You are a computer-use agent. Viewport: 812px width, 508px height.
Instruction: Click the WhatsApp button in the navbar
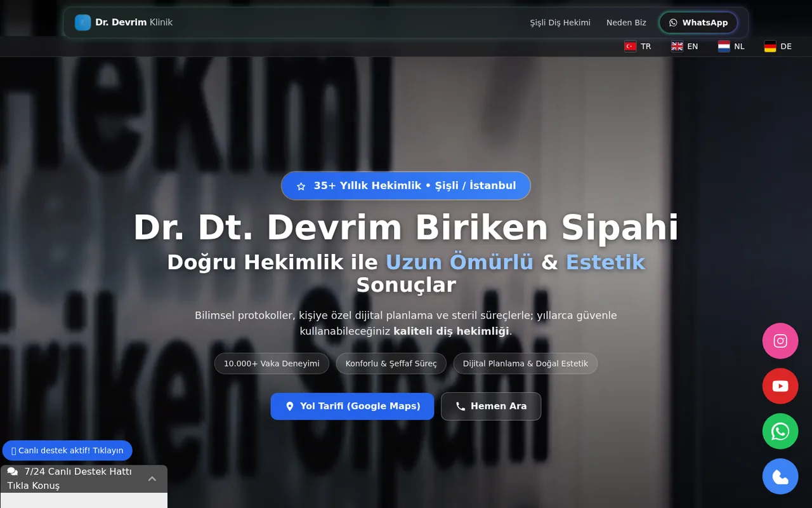[x=698, y=23]
